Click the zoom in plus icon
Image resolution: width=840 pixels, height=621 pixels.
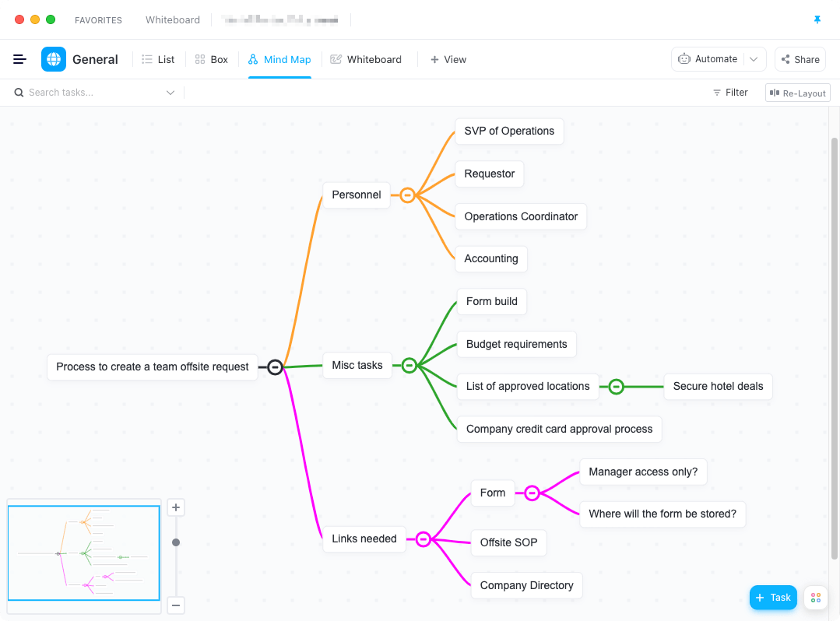coord(176,508)
